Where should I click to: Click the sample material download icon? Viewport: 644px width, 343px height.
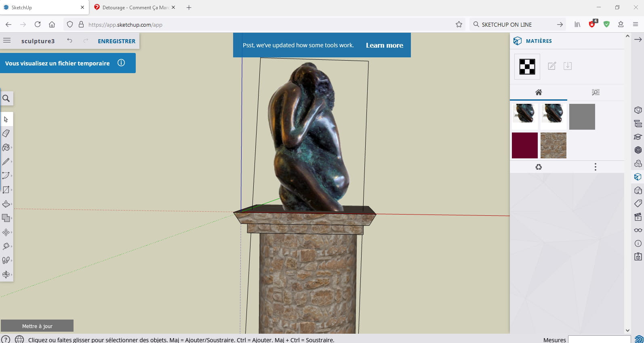pos(568,66)
